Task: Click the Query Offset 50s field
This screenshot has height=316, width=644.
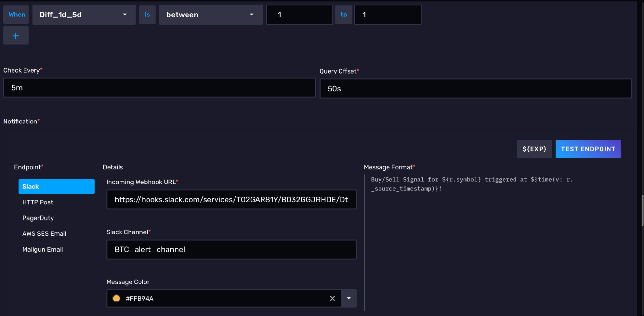Action: [475, 89]
